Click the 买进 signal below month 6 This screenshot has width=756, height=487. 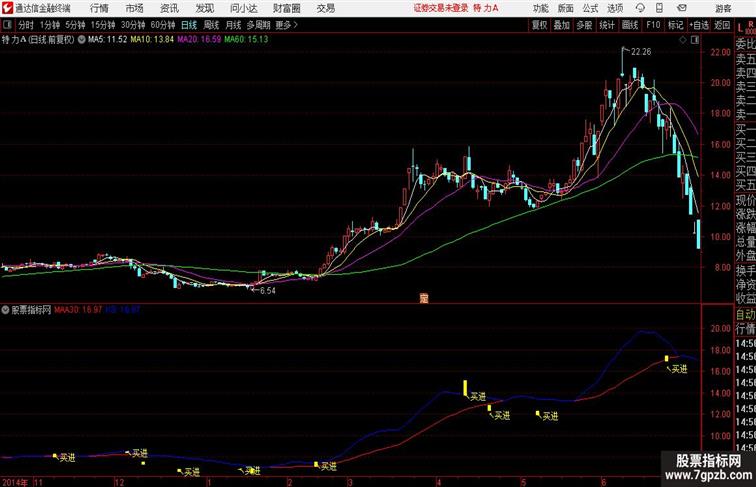(x=679, y=369)
